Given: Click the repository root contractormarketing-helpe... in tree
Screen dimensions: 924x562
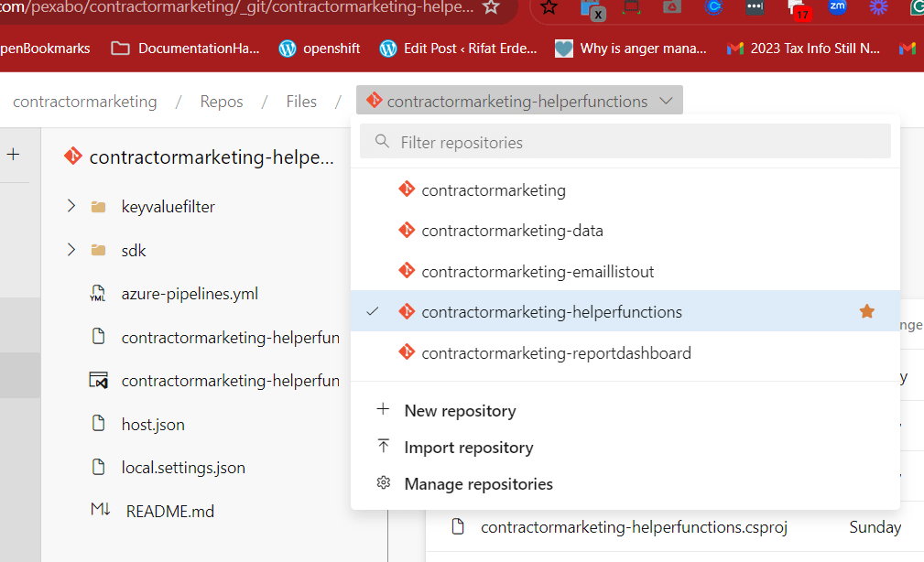Looking at the screenshot, I should pyautogui.click(x=211, y=157).
